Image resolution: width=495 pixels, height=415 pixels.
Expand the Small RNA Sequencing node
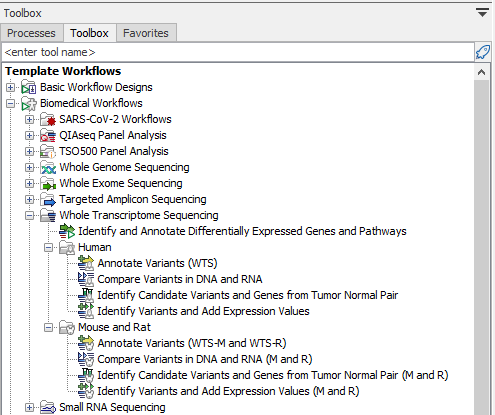tap(29, 407)
